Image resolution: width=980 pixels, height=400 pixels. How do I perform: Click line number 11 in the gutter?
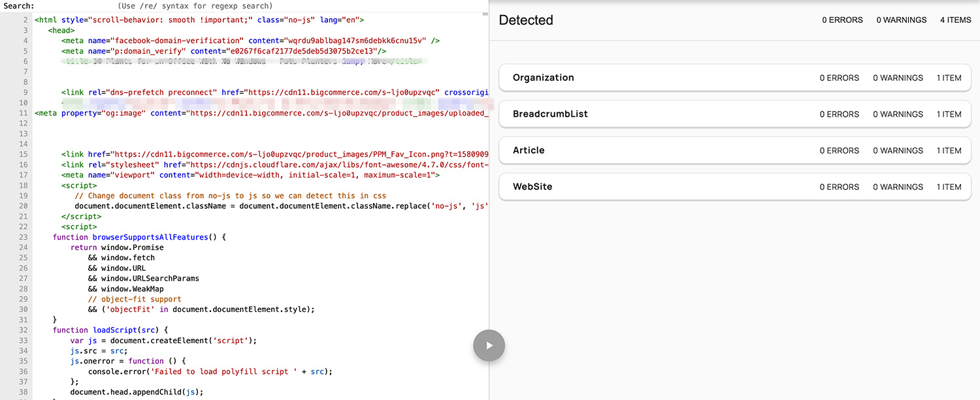24,113
